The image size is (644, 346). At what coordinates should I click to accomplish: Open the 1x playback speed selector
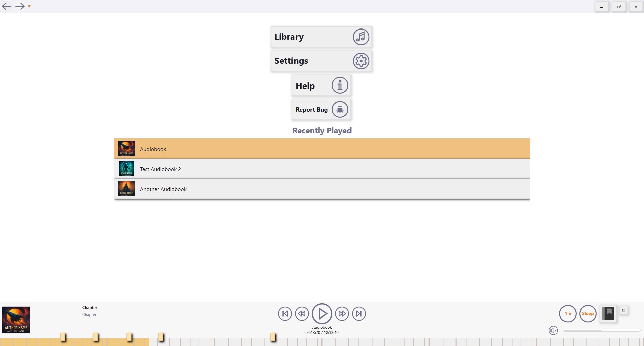click(x=567, y=313)
